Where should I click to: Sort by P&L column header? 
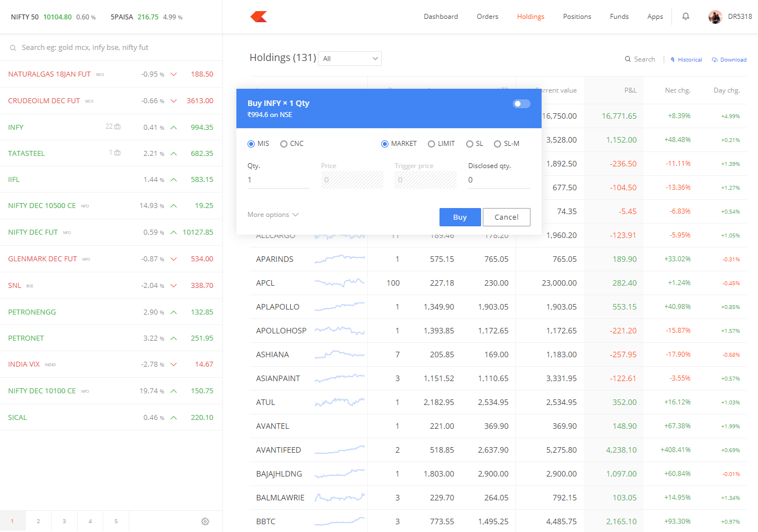coord(630,90)
